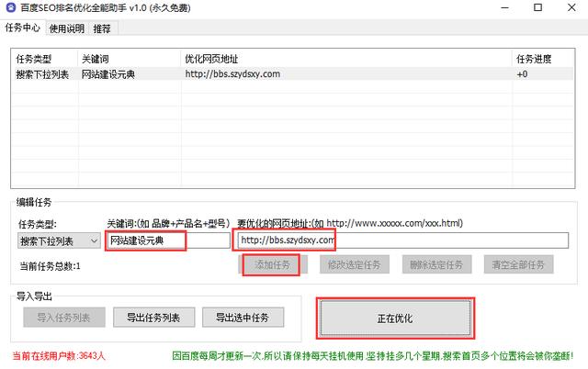Click the app icon in title bar
The image size is (588, 369).
[11, 7]
